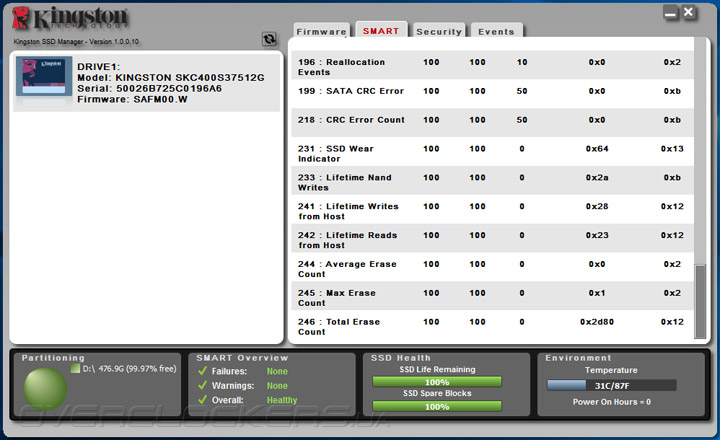Click the Environment panel heading
Viewport: 720px width, 440px height.
coord(579,358)
